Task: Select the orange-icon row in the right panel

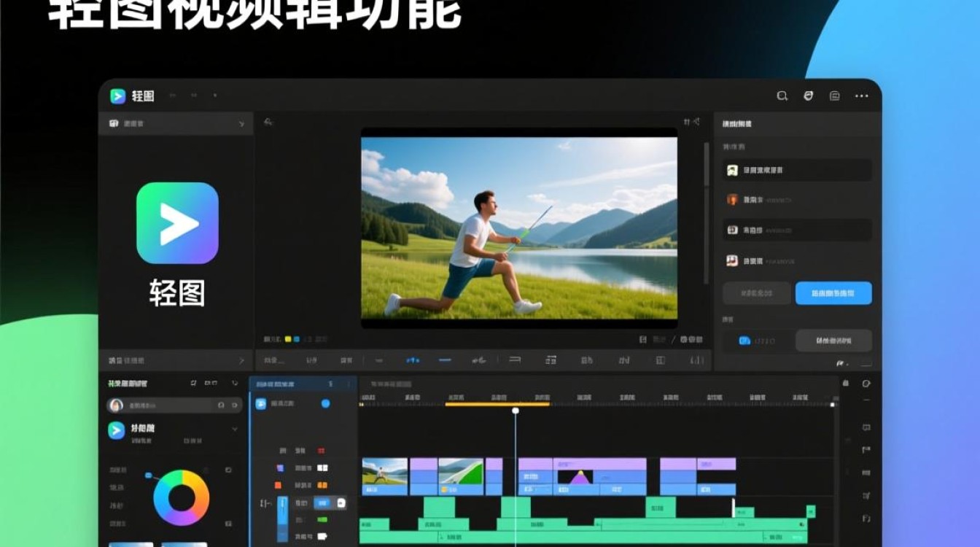Action: 796,200
